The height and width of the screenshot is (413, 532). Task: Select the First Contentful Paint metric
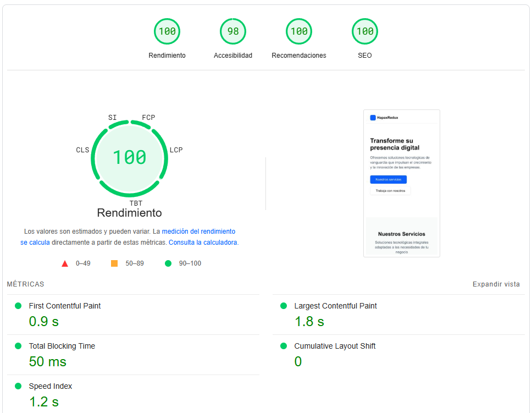(65, 306)
